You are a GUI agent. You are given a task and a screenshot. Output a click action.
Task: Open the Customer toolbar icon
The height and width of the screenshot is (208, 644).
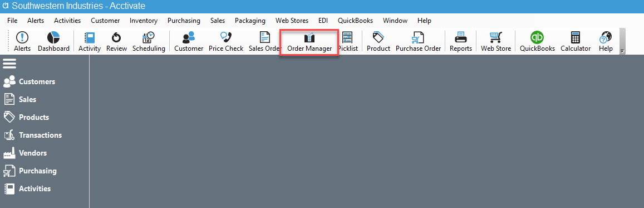[x=189, y=41]
